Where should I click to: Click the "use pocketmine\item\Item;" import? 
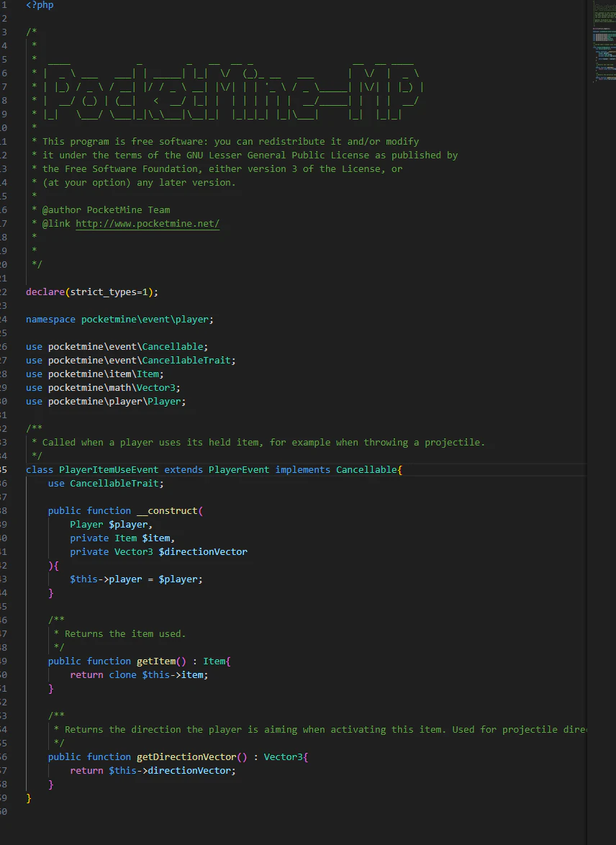95,374
